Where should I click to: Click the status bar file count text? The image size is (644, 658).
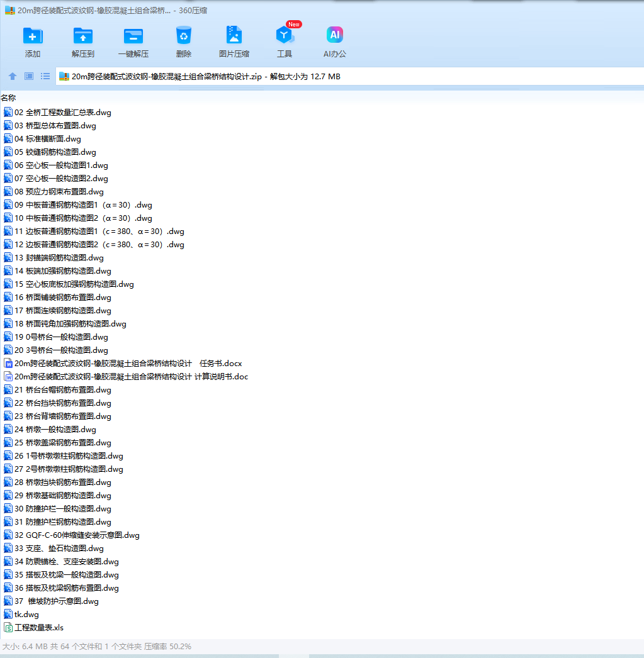97,647
